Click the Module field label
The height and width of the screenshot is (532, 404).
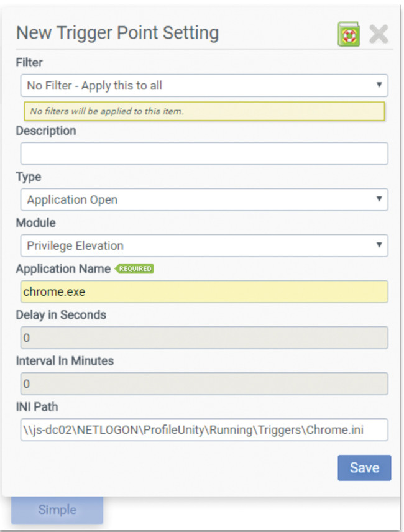(x=35, y=222)
